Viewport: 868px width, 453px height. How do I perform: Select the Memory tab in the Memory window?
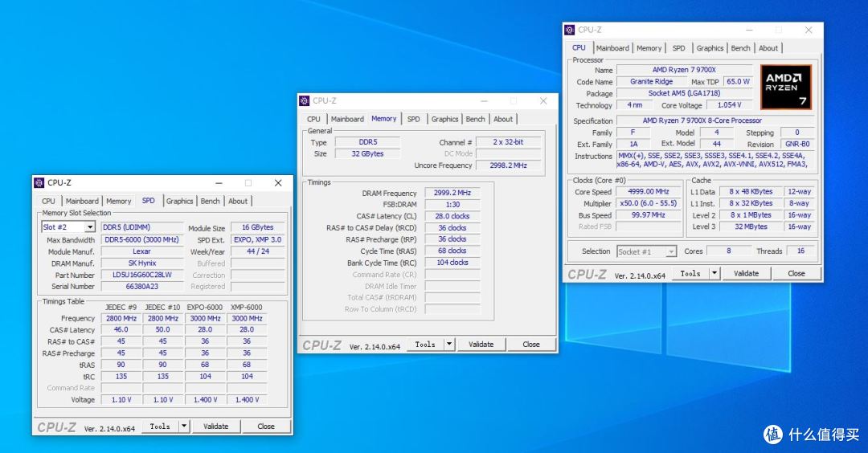(383, 119)
